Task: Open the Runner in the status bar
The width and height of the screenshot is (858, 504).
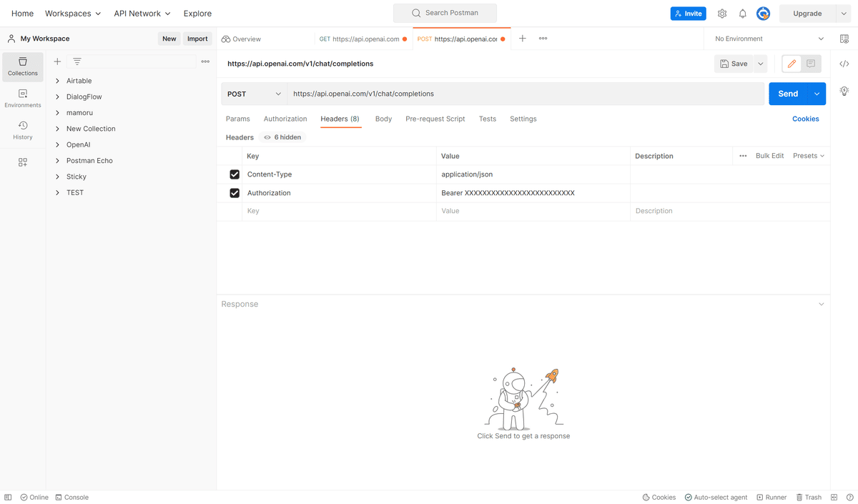Action: (x=771, y=497)
